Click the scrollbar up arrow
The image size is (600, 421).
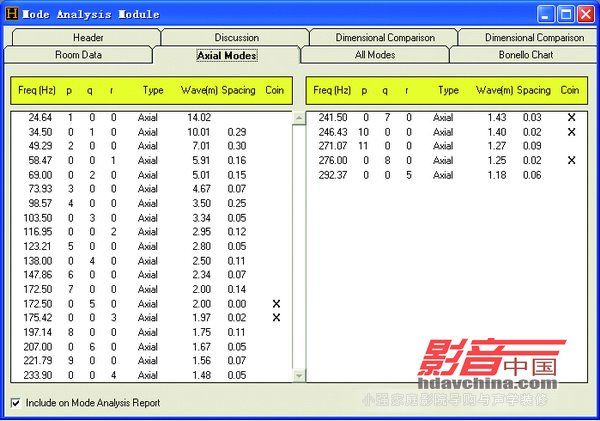coord(297,117)
